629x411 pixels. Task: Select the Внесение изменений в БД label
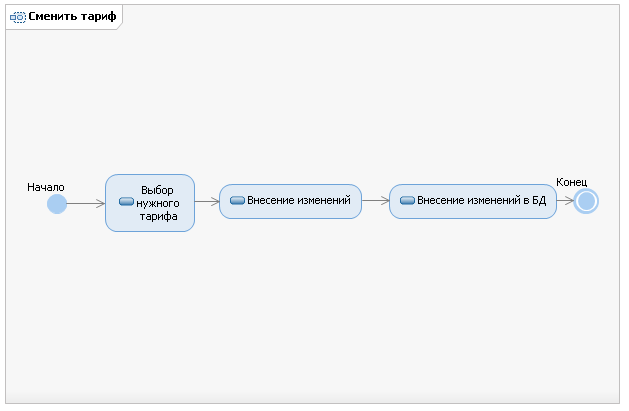click(481, 200)
